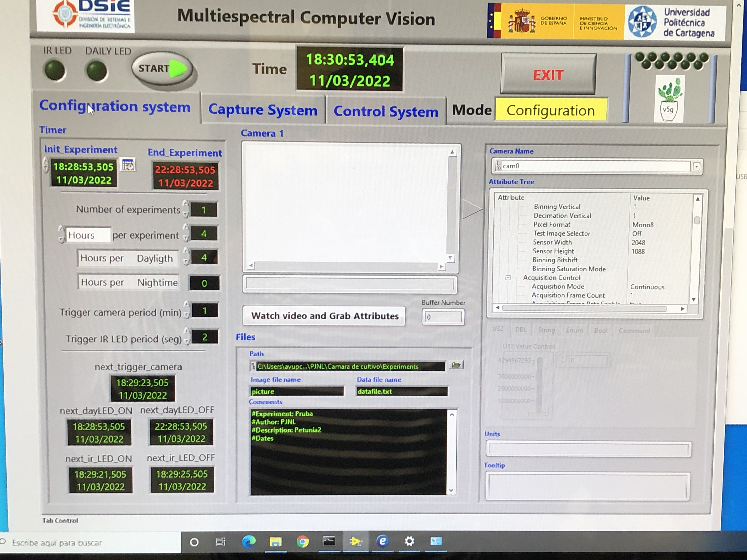Open the Camera Name cam0 dropdown

[x=696, y=166]
